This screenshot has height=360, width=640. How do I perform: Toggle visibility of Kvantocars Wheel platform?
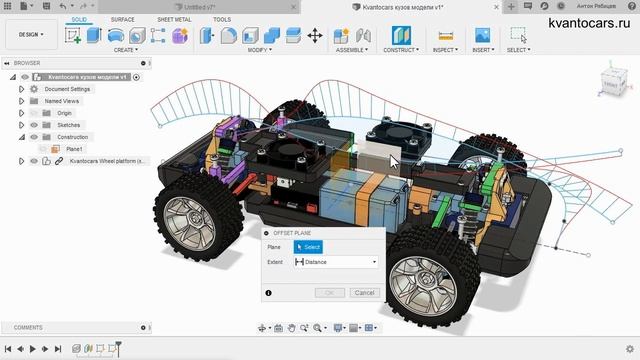coord(34,161)
